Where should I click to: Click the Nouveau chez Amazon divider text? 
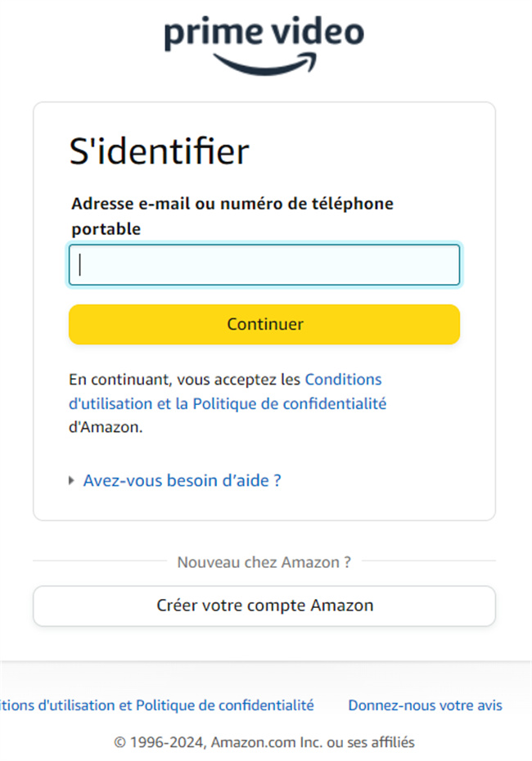264,562
